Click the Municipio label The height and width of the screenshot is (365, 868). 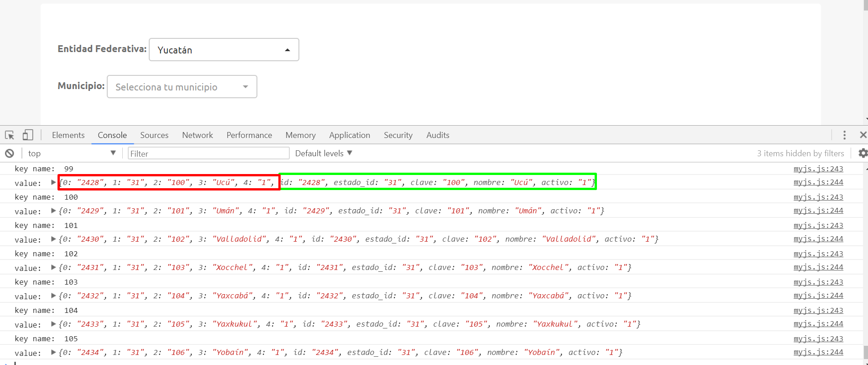[81, 86]
